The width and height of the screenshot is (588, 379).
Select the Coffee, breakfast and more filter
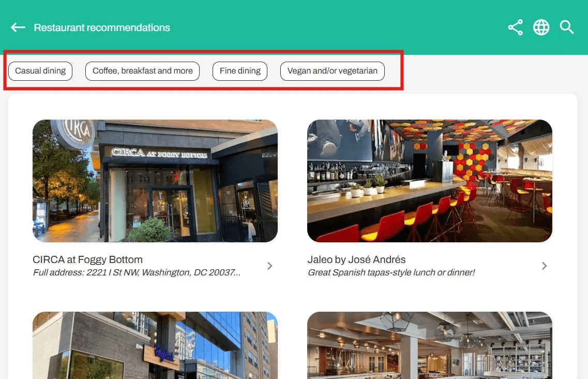tap(143, 71)
